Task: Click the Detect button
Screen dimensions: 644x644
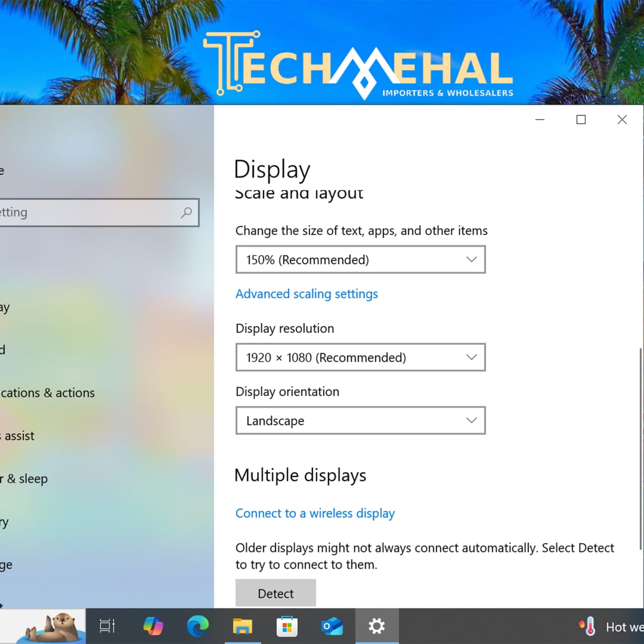Action: coord(276,593)
